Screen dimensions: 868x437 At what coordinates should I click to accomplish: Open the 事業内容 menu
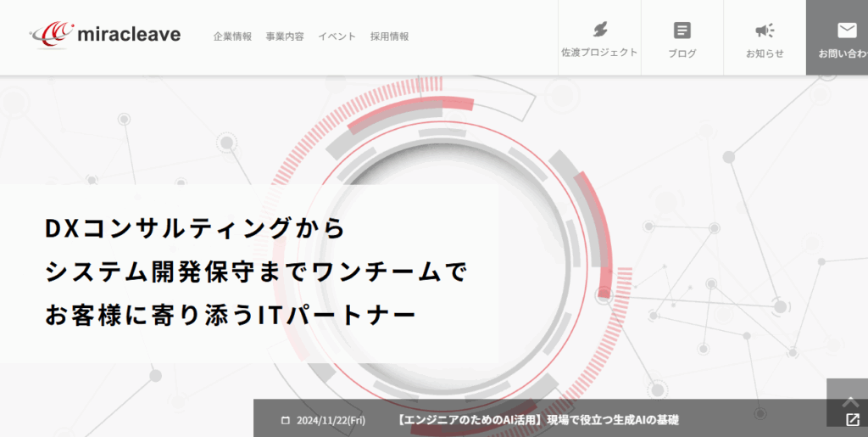point(285,36)
